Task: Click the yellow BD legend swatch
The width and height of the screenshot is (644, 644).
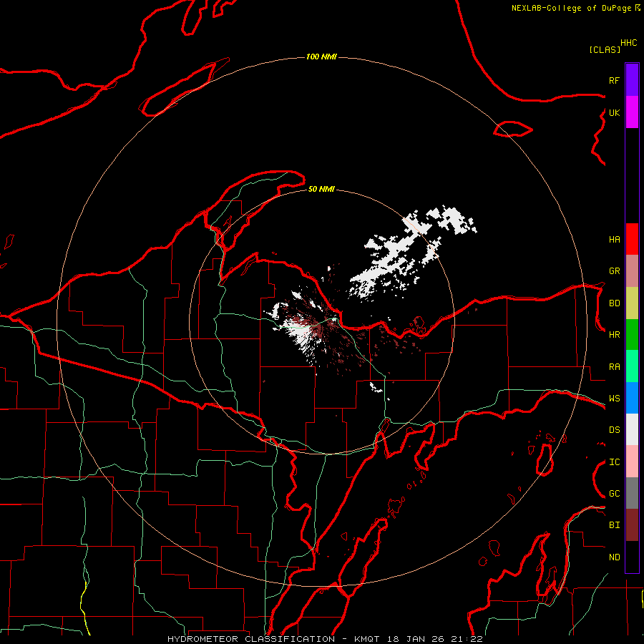Action: (x=632, y=303)
